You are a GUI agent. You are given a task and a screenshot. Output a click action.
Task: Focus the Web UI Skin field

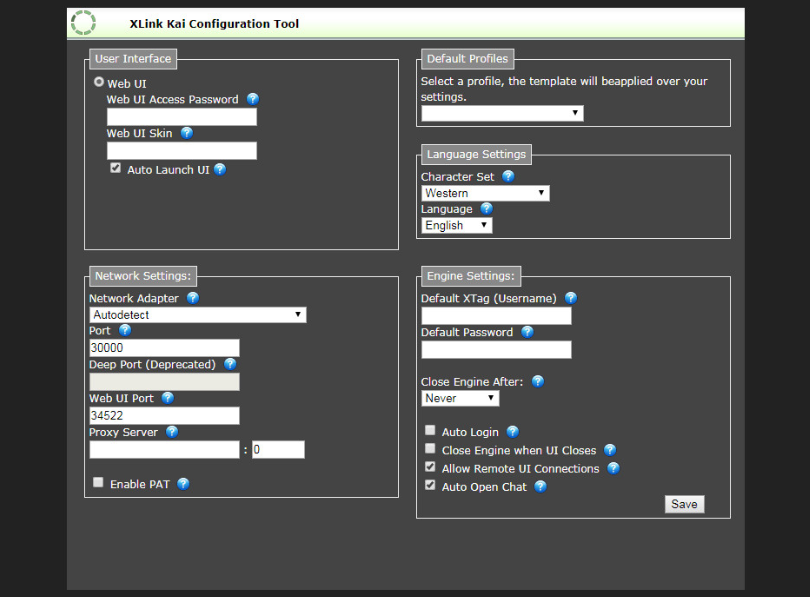(182, 151)
